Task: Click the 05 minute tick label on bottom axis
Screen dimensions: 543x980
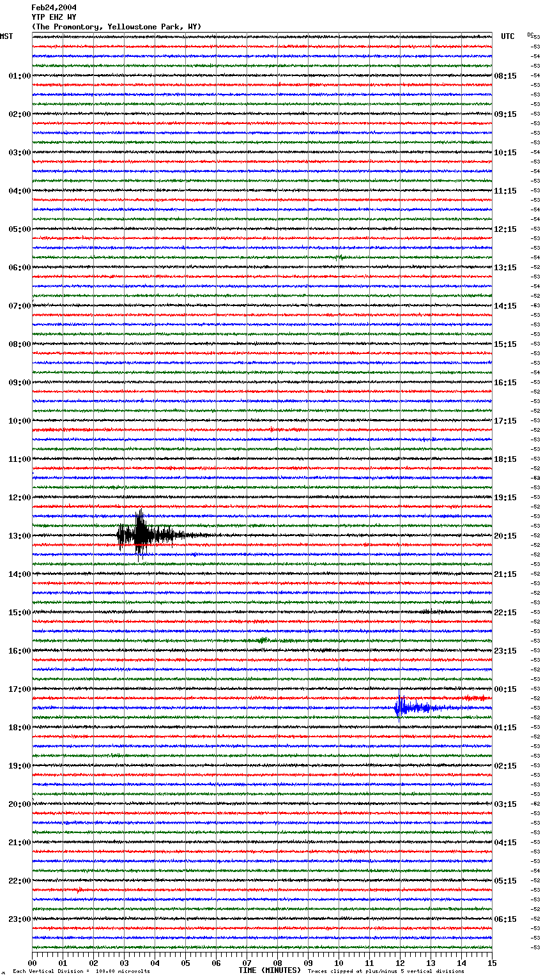Action: pyautogui.click(x=185, y=963)
